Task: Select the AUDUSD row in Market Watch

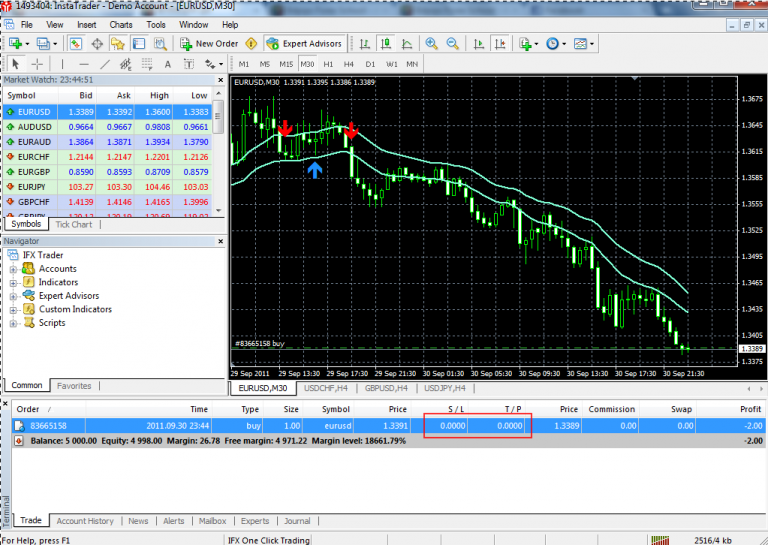Action: pos(35,127)
